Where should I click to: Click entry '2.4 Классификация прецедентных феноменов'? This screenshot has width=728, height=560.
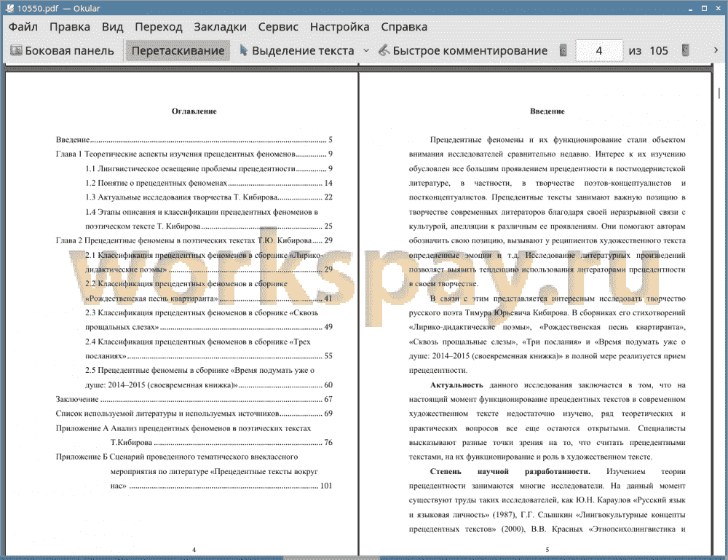point(209,349)
